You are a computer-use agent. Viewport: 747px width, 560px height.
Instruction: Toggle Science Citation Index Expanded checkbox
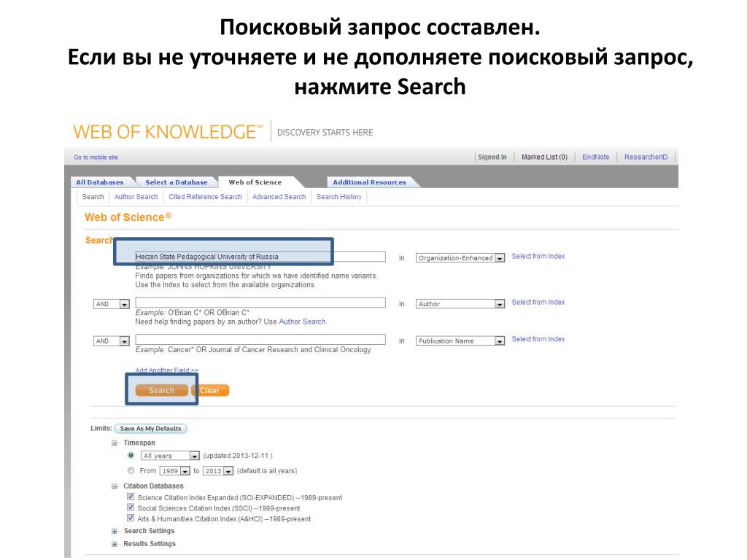click(131, 497)
